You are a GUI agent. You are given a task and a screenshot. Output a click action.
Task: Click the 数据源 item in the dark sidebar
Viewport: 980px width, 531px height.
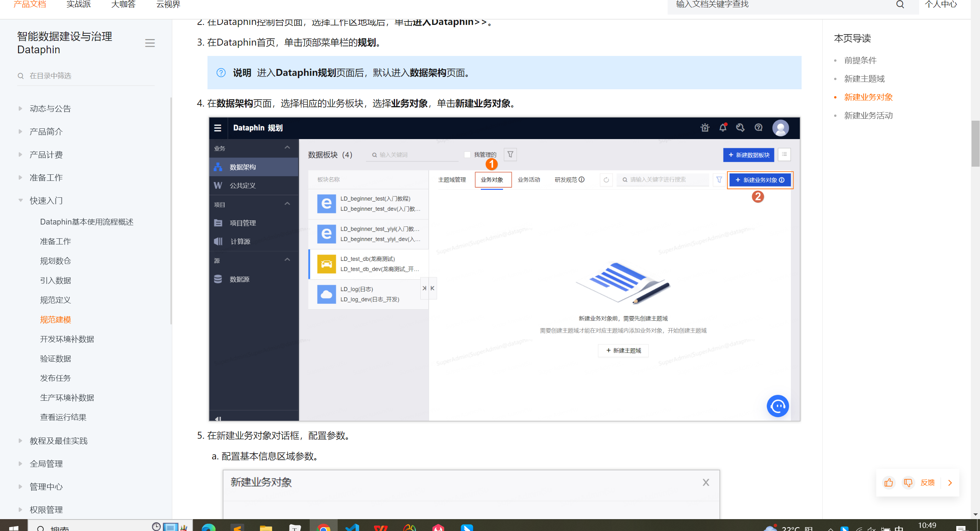click(x=254, y=279)
